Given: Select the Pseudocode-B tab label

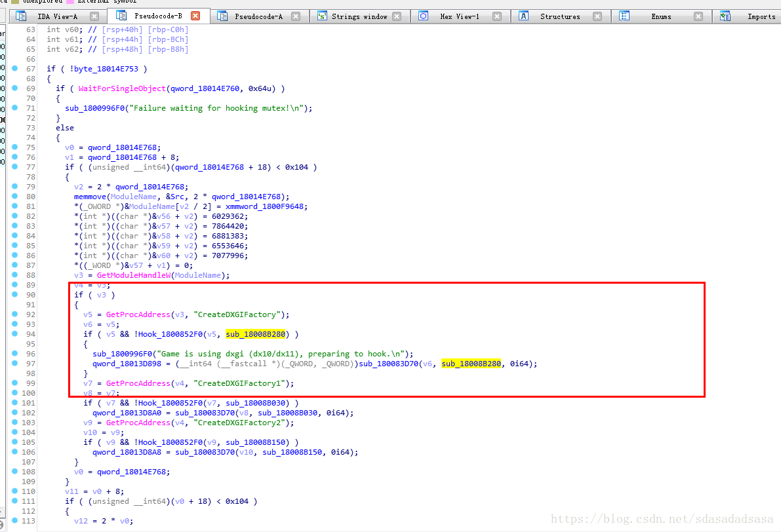Looking at the screenshot, I should tap(158, 16).
